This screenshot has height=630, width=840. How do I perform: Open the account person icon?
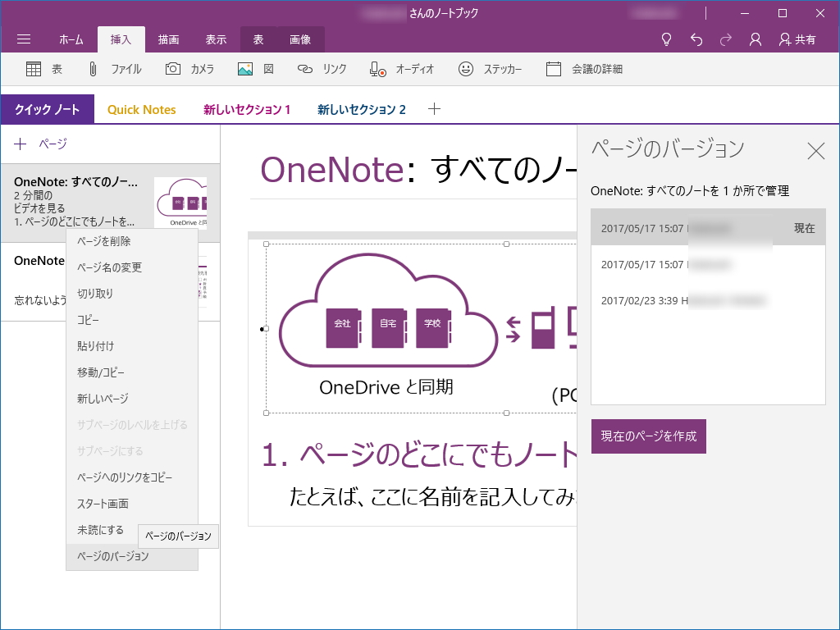pos(756,39)
